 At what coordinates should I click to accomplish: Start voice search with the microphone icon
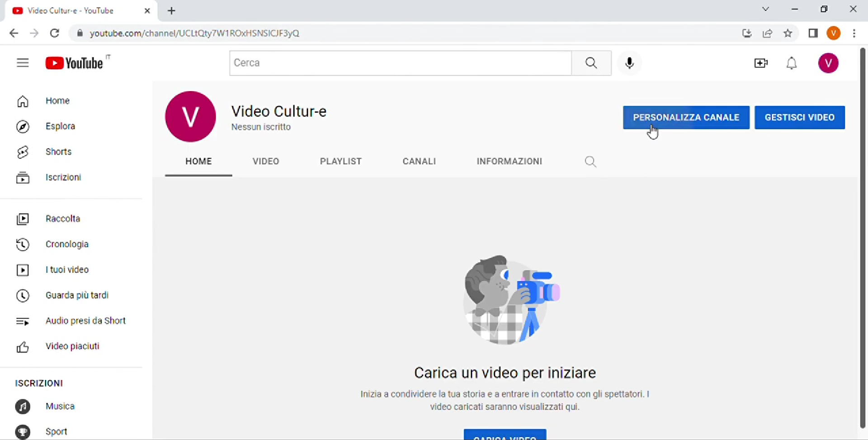pyautogui.click(x=630, y=63)
